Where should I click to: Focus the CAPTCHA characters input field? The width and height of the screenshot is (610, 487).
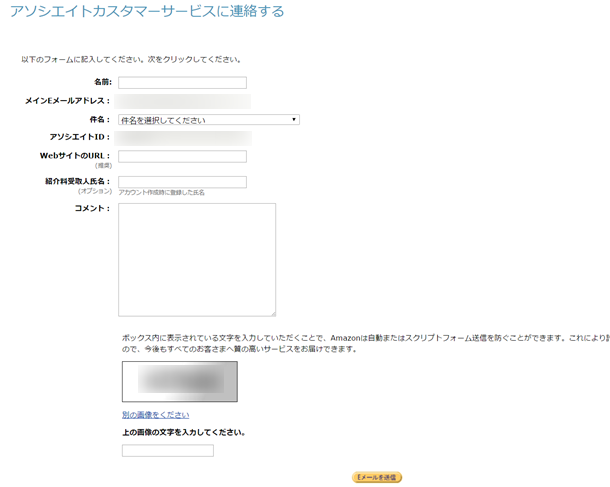[168, 451]
